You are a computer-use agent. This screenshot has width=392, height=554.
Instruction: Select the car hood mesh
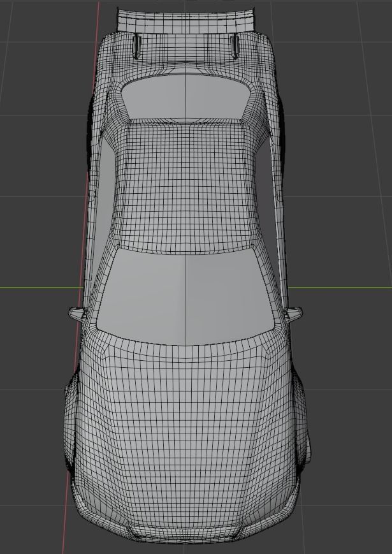186,435
